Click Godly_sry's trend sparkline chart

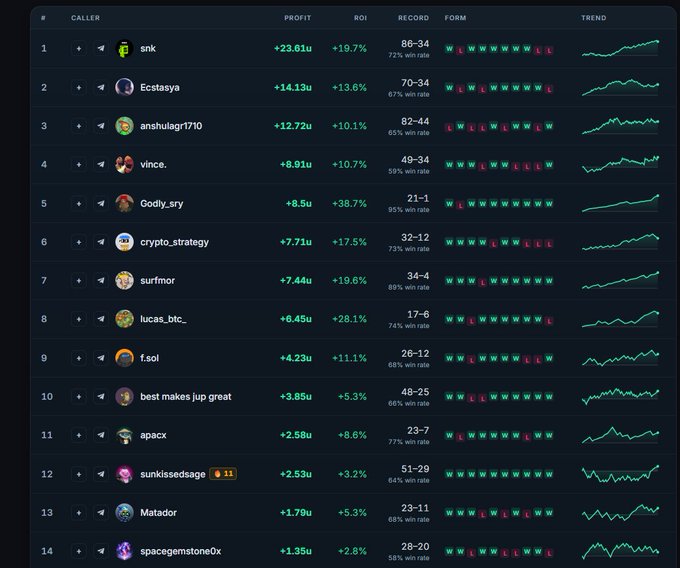620,203
